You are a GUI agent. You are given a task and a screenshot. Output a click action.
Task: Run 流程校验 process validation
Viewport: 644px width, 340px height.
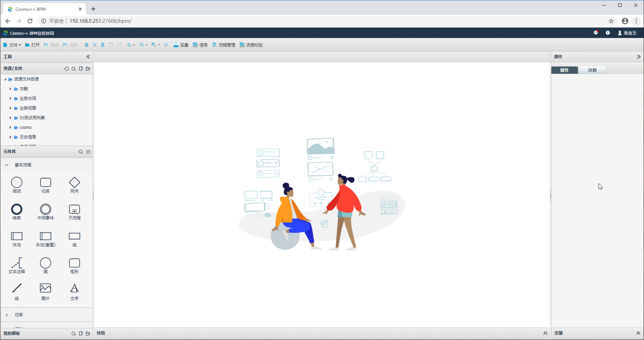point(251,45)
